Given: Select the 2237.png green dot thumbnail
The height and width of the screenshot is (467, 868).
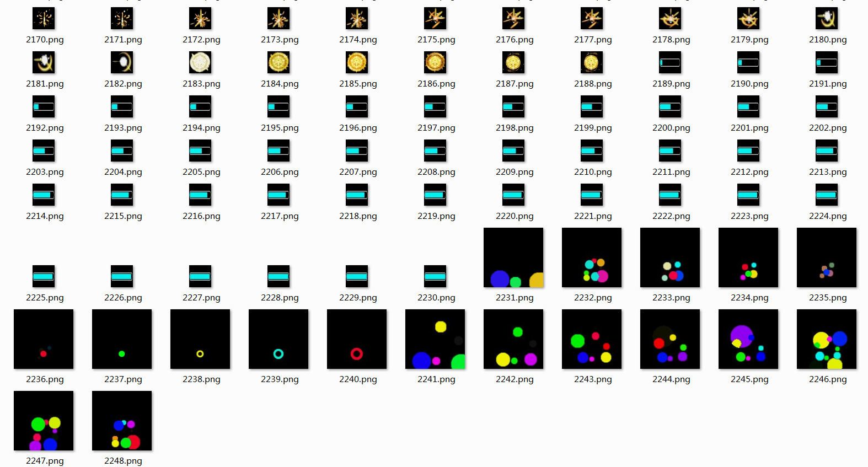Looking at the screenshot, I should click(122, 339).
